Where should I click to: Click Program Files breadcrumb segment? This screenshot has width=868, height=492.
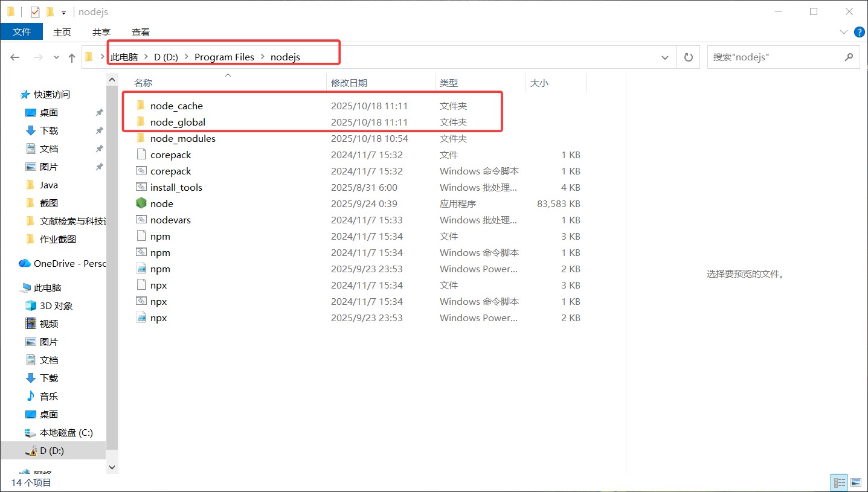click(x=224, y=57)
